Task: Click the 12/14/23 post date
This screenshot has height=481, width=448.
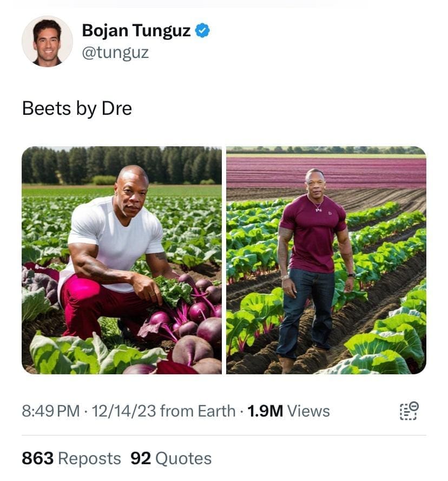Action: (x=124, y=411)
